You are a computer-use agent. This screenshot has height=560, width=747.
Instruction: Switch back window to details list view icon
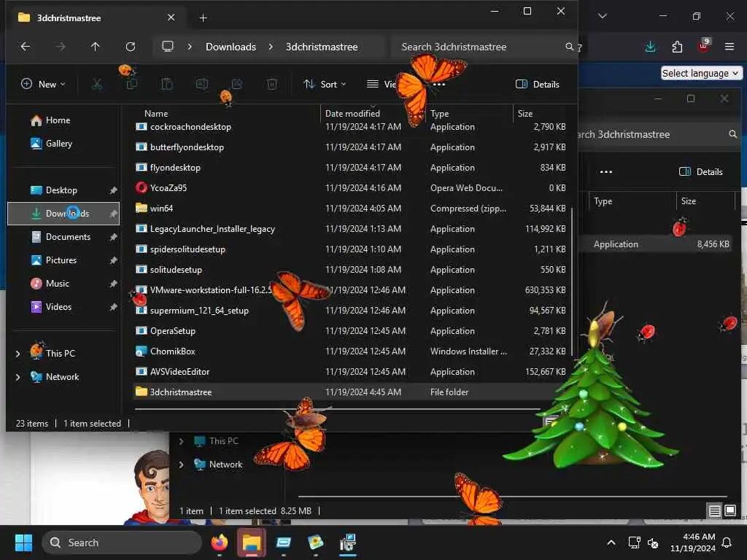715,511
